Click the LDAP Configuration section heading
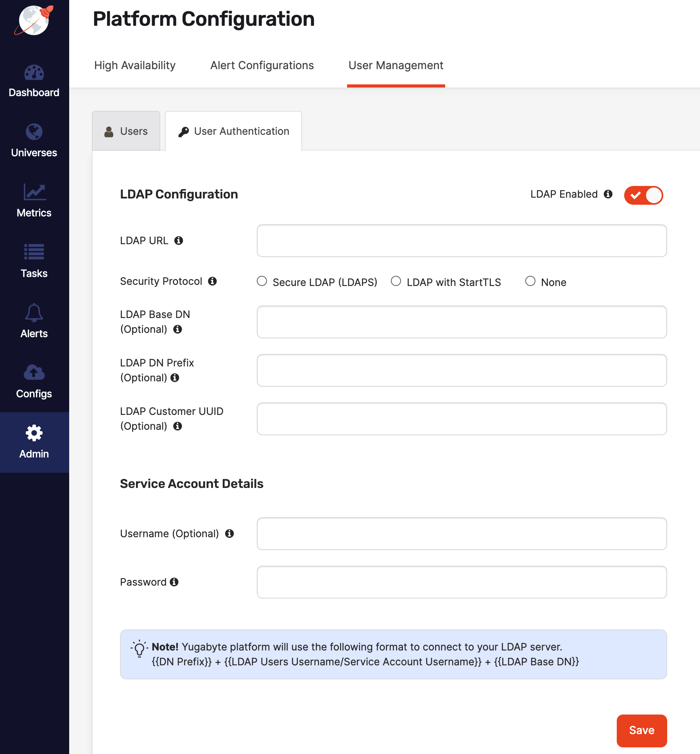The width and height of the screenshot is (700, 754). pyautogui.click(x=179, y=194)
